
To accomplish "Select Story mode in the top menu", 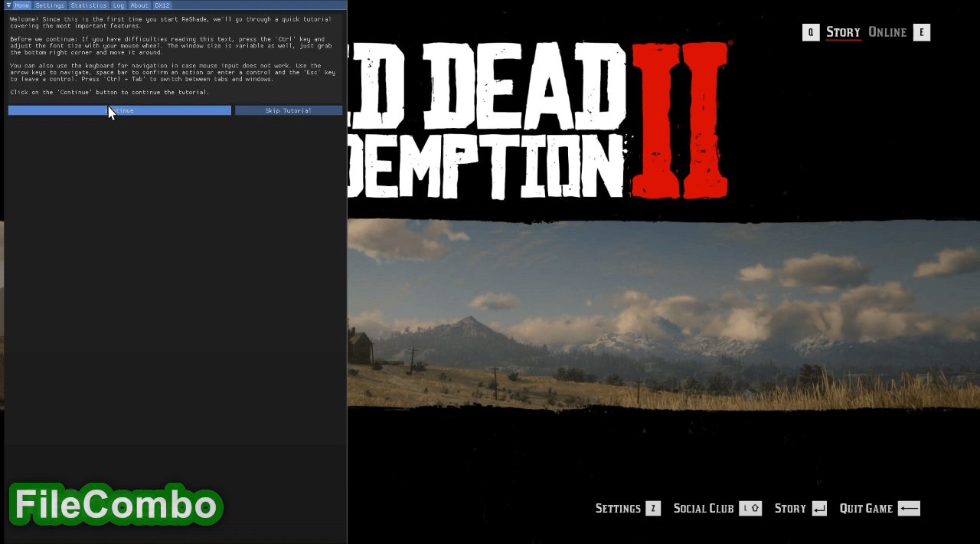I will click(843, 32).
